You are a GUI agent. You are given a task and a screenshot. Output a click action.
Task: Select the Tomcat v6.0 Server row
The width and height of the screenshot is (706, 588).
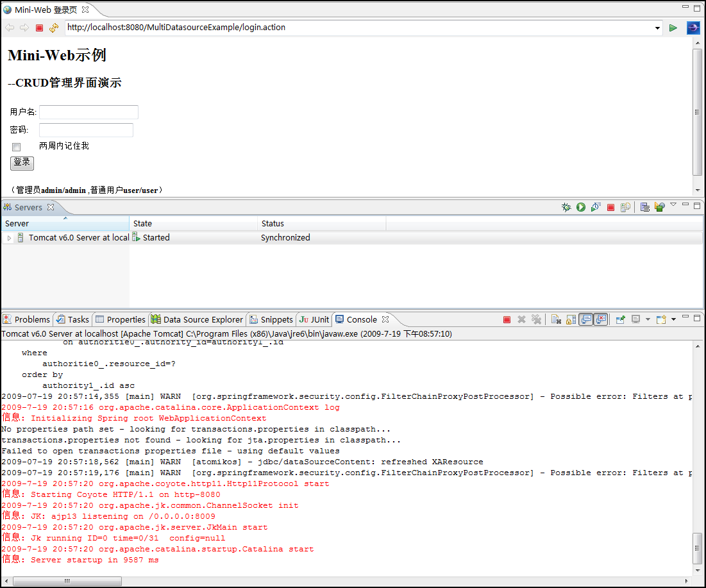(352, 238)
